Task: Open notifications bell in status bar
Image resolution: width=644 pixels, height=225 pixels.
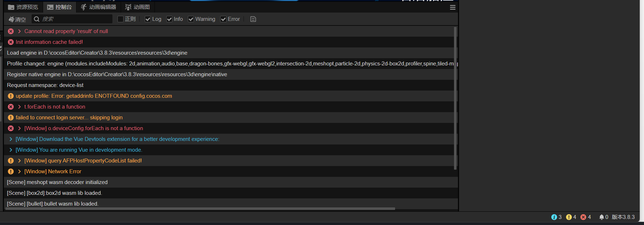Action: click(x=602, y=217)
